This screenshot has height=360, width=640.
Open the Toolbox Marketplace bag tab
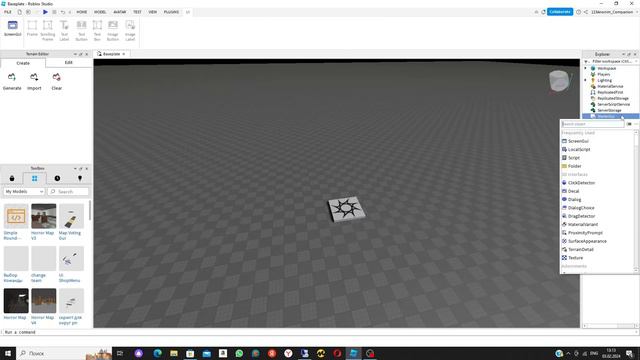(x=12, y=178)
